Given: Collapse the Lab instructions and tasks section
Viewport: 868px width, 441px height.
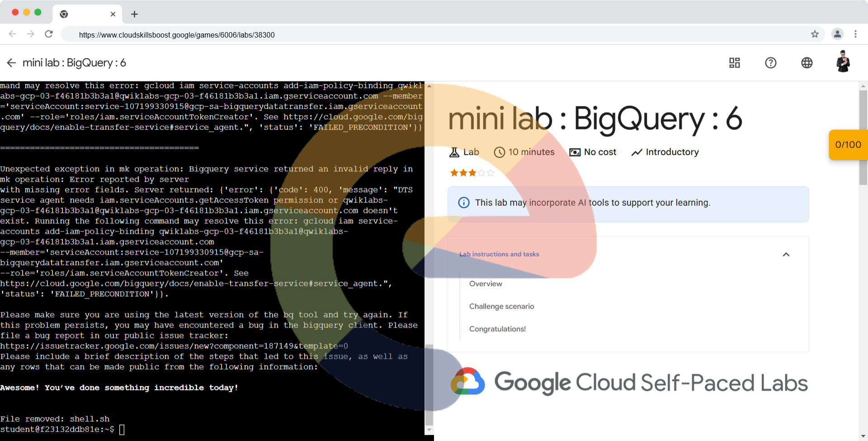Looking at the screenshot, I should tap(786, 255).
